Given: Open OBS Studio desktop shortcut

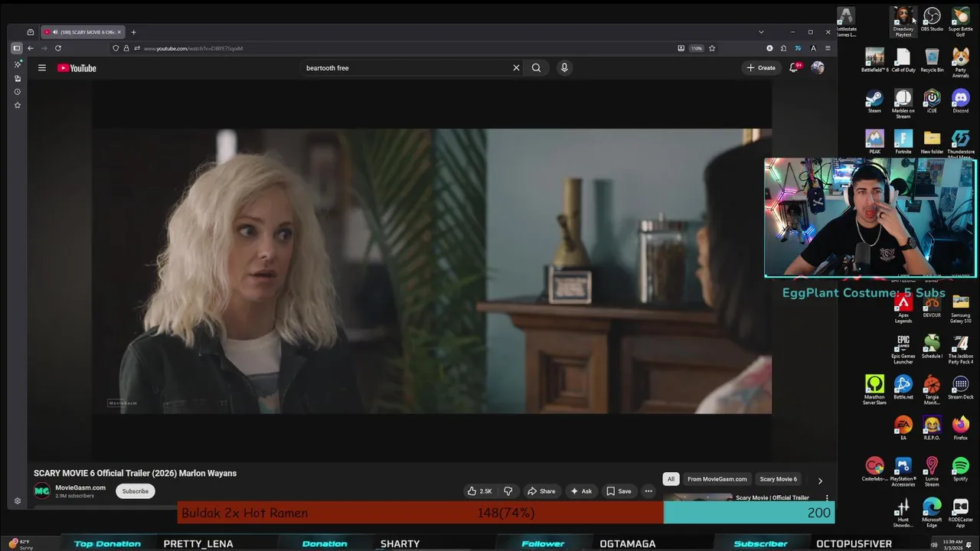Looking at the screenshot, I should 932,19.
